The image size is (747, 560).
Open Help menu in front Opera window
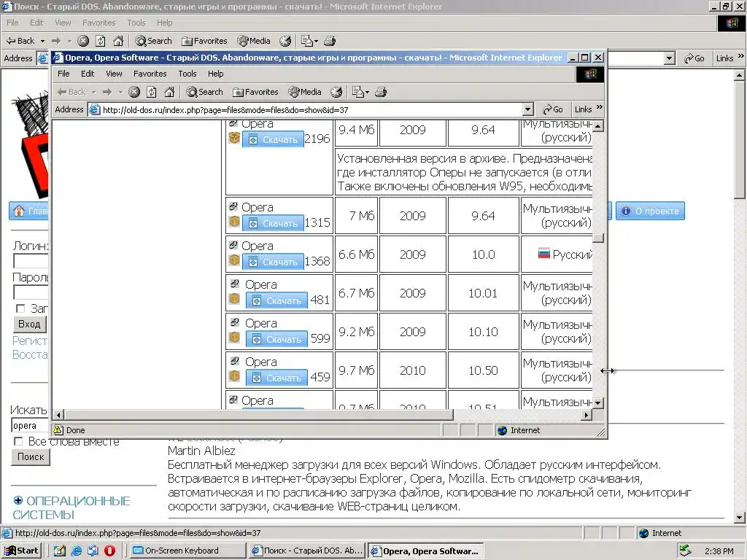pos(215,74)
